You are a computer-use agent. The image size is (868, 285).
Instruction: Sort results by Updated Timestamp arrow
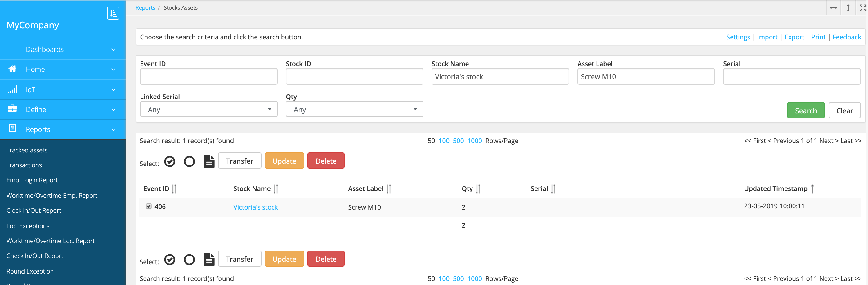[812, 189]
